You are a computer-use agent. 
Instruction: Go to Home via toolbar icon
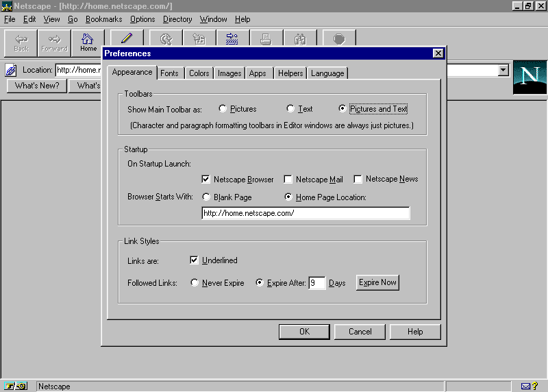tap(88, 43)
